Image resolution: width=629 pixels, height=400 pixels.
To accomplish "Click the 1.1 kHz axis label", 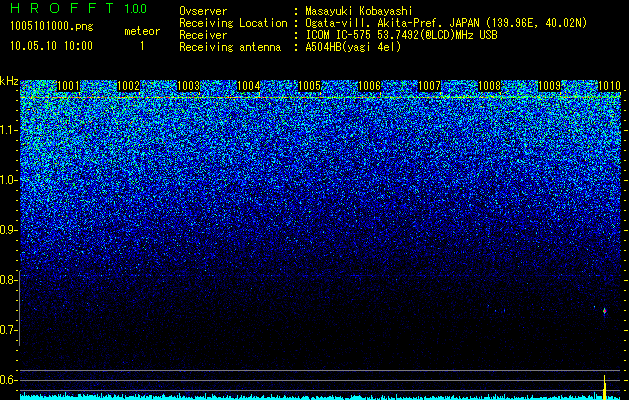I will [x=9, y=130].
